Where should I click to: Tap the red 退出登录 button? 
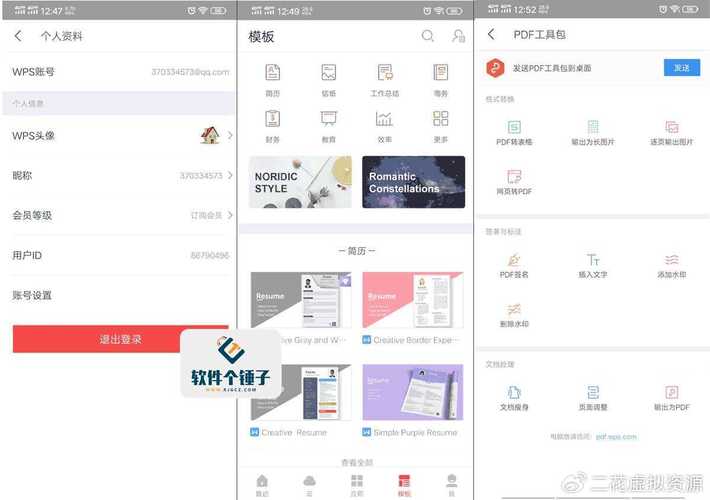pyautogui.click(x=120, y=339)
